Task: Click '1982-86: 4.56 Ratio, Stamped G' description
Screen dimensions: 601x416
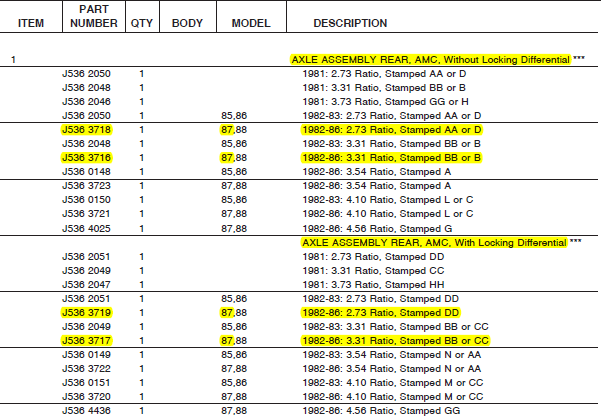Action: [378, 229]
